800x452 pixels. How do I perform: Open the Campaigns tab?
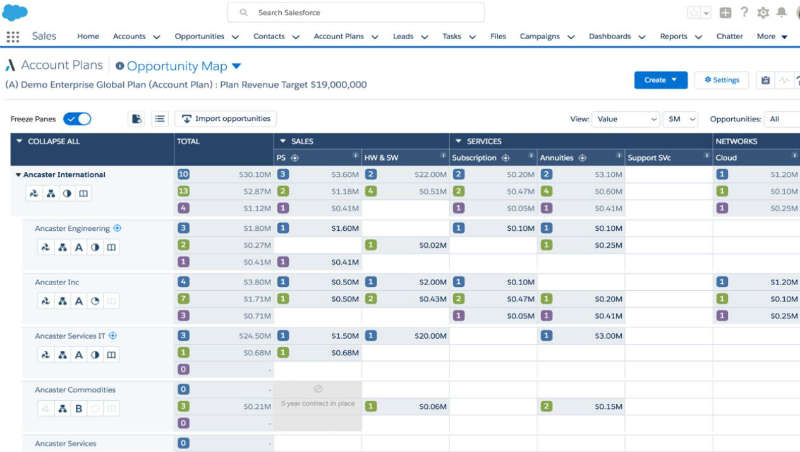(x=540, y=36)
